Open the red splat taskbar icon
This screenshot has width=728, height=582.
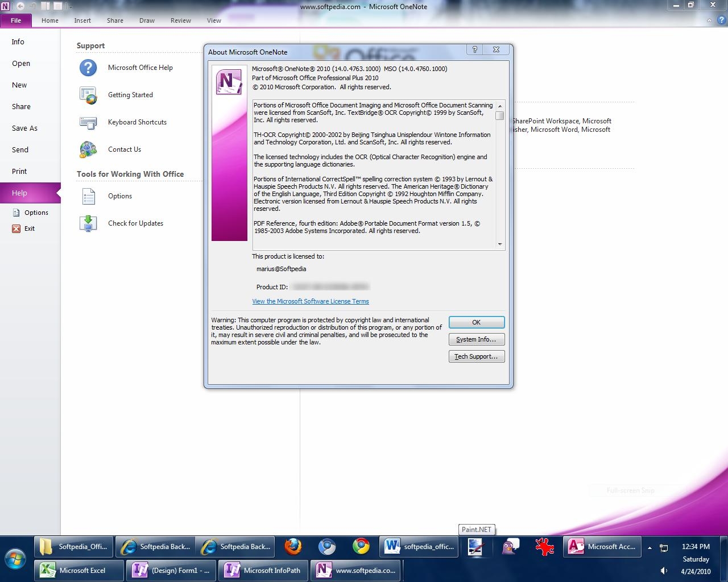click(544, 547)
